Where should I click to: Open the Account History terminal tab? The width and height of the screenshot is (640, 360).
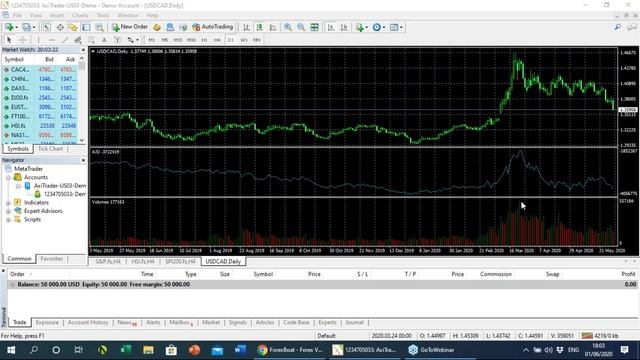88,322
